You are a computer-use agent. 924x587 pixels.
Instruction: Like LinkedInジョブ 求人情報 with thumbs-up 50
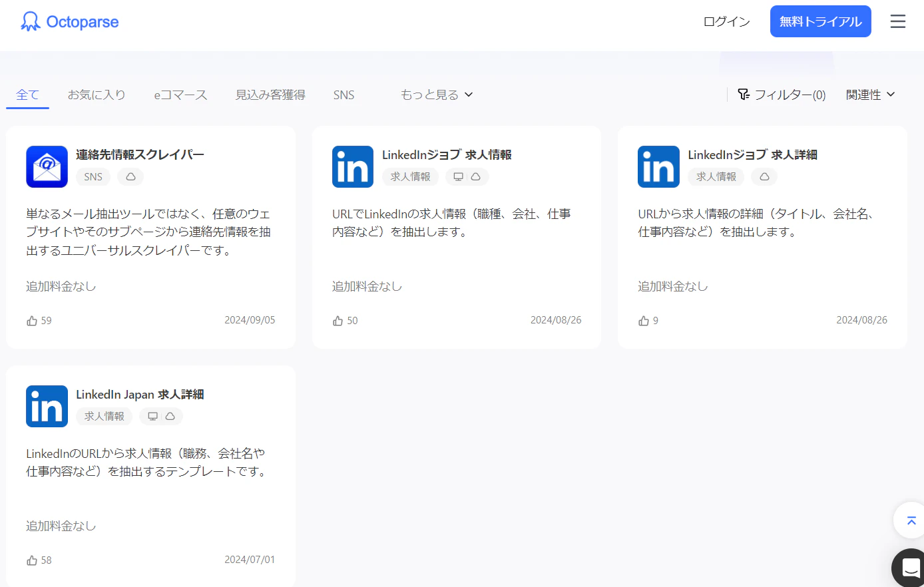(x=338, y=321)
